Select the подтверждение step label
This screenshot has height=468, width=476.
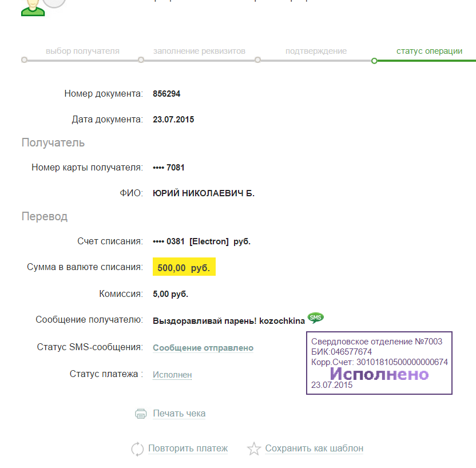[x=316, y=51]
